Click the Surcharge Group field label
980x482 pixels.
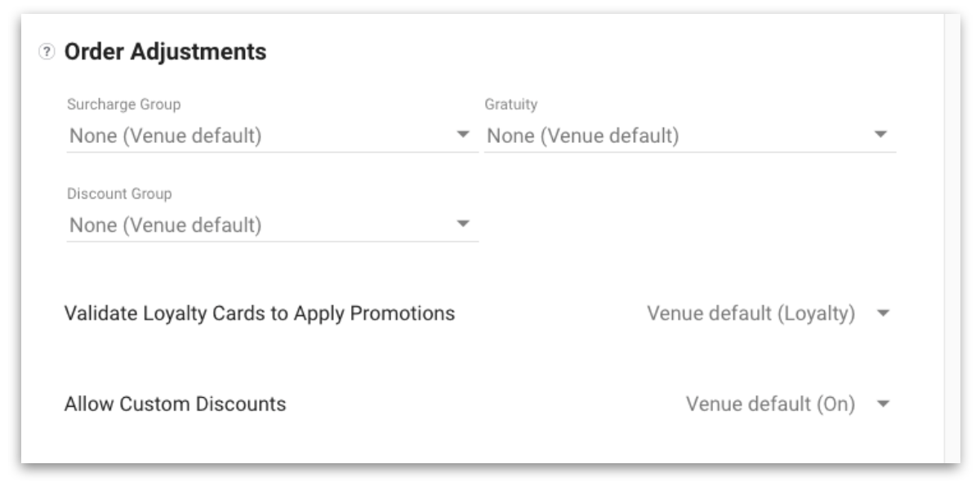(124, 105)
